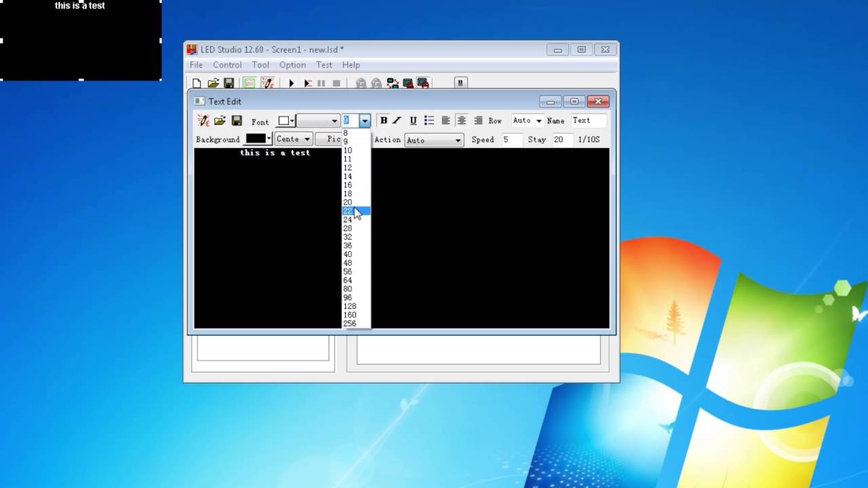
Task: Select font size 14
Action: (x=356, y=177)
